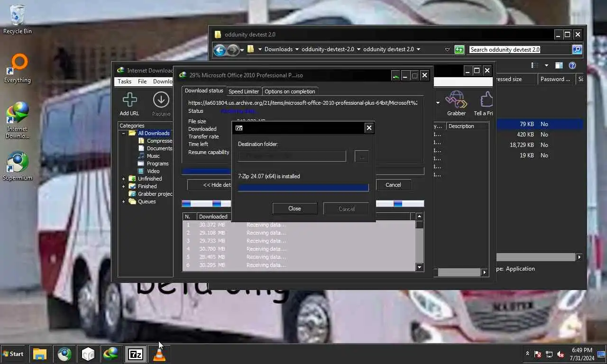Viewport: 607px width, 364px height.
Task: Click the 7-Zip installer taskbar icon
Action: [x=136, y=354]
